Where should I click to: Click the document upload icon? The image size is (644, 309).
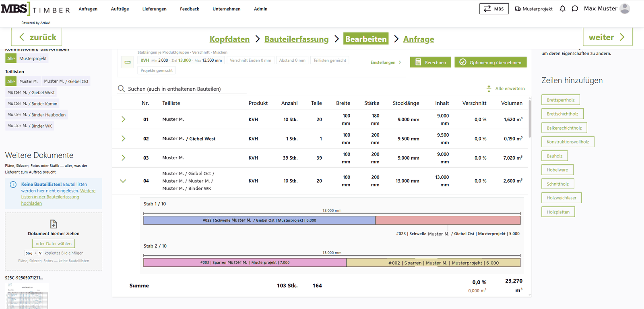54,224
